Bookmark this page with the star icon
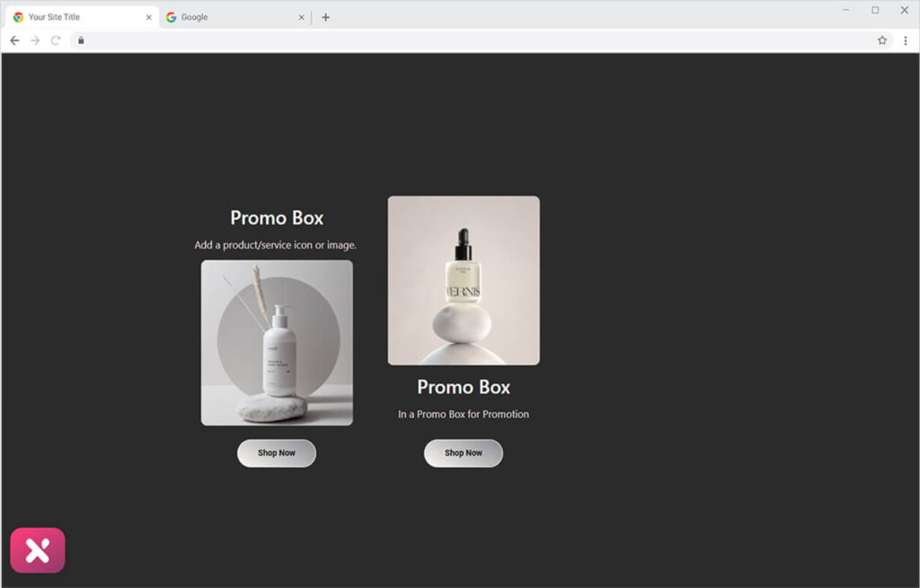Viewport: 920px width, 588px height. click(x=882, y=40)
